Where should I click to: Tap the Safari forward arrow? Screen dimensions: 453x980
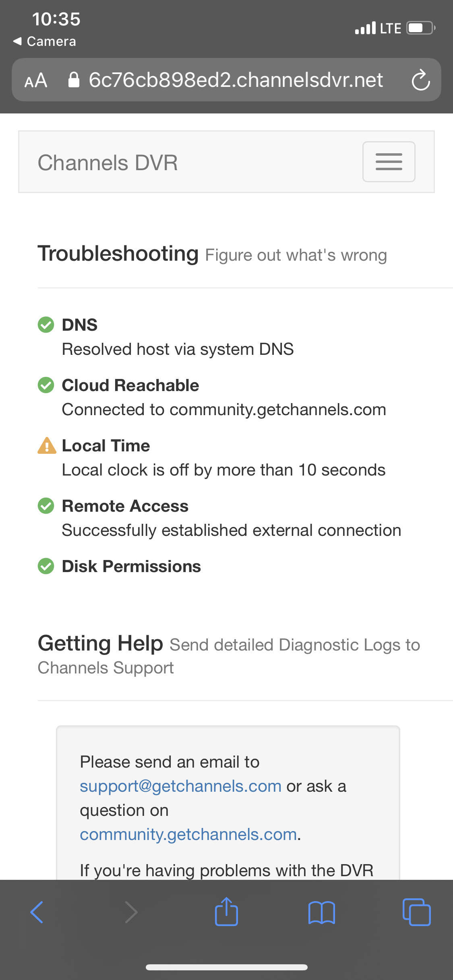tap(131, 912)
